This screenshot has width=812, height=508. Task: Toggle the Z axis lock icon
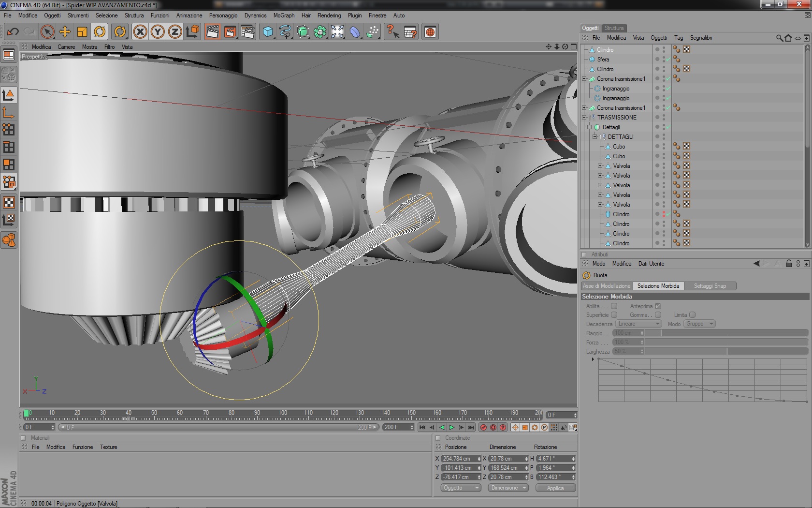click(175, 32)
